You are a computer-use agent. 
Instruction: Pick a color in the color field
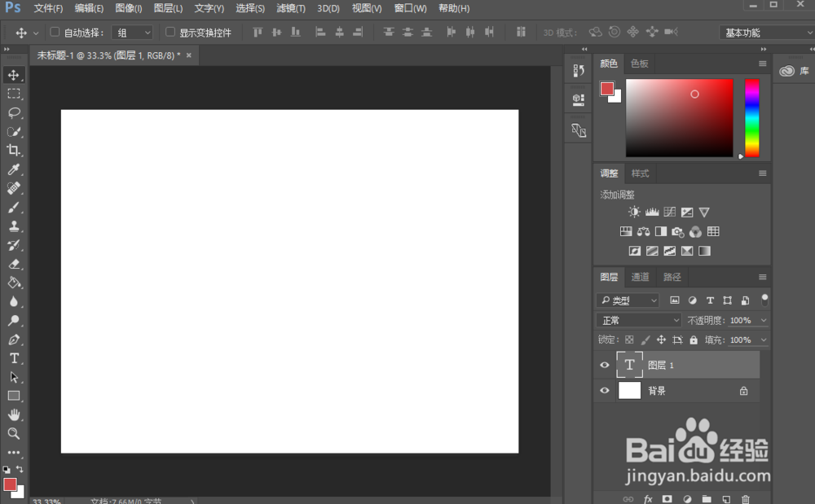click(680, 118)
